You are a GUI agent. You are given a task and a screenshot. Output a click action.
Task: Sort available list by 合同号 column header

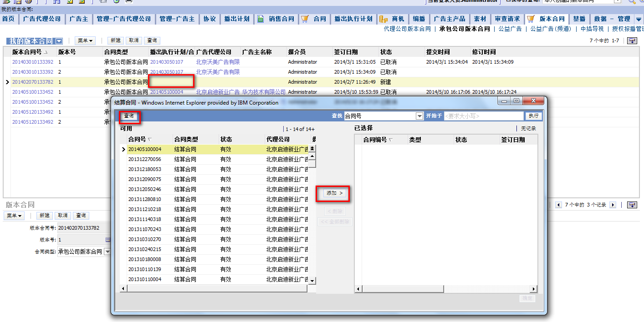[137, 139]
